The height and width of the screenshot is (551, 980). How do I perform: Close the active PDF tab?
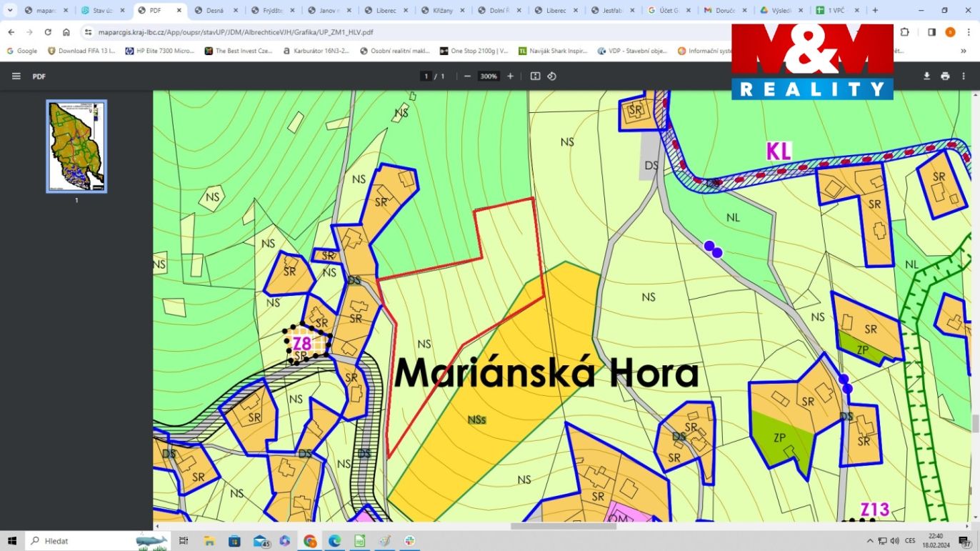(179, 11)
